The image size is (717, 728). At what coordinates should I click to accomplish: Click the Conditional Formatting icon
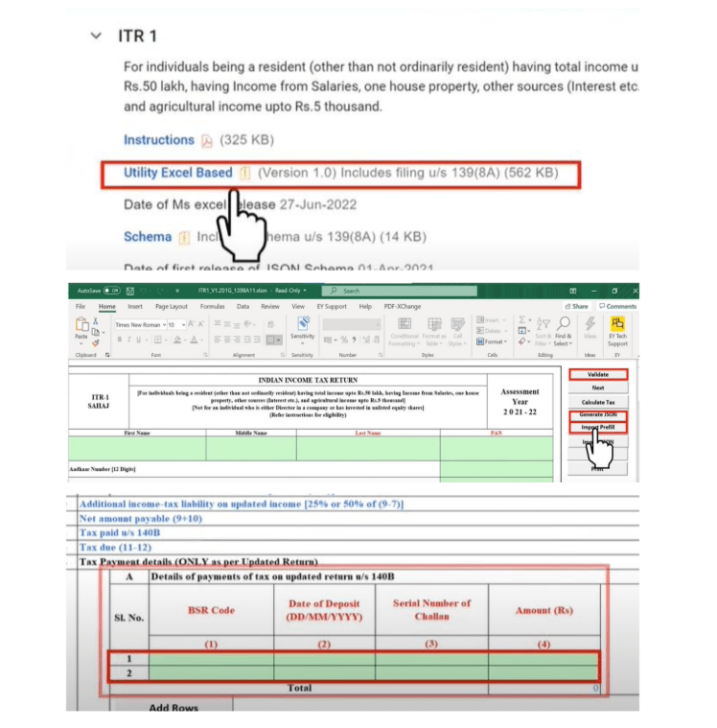click(x=405, y=324)
